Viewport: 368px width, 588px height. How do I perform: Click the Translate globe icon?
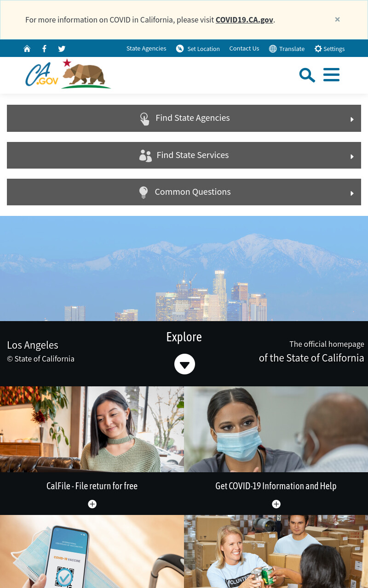[273, 49]
